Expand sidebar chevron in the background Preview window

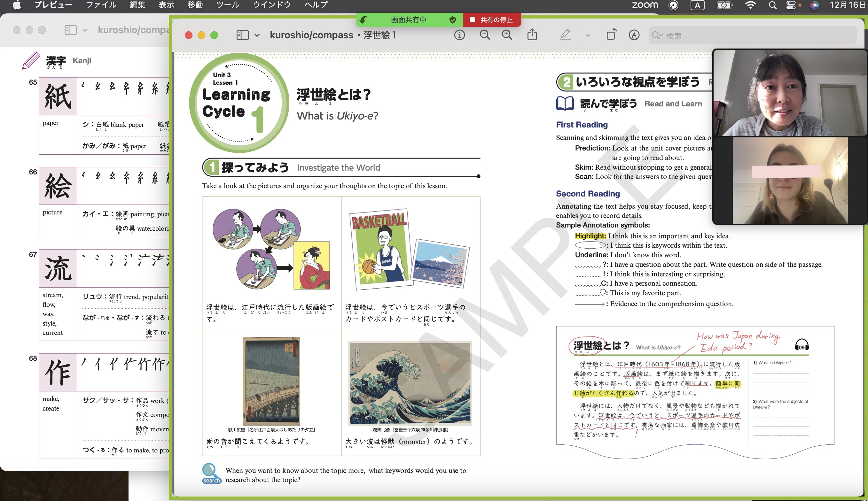point(85,30)
